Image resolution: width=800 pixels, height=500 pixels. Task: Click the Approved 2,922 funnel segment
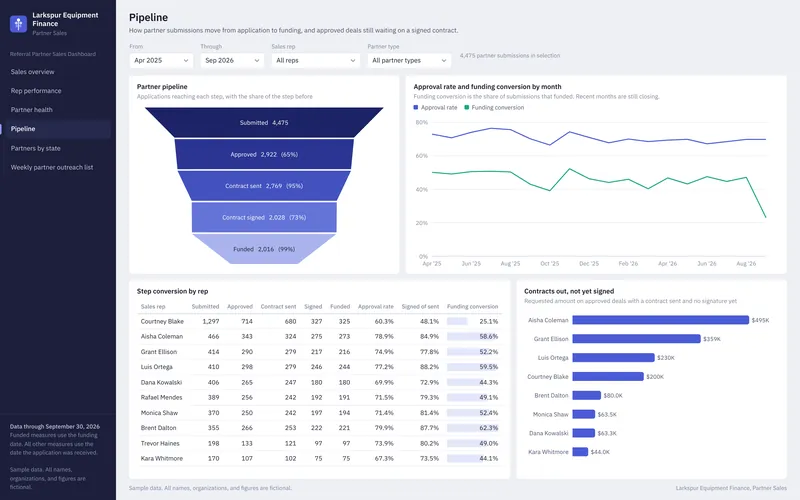coord(264,154)
